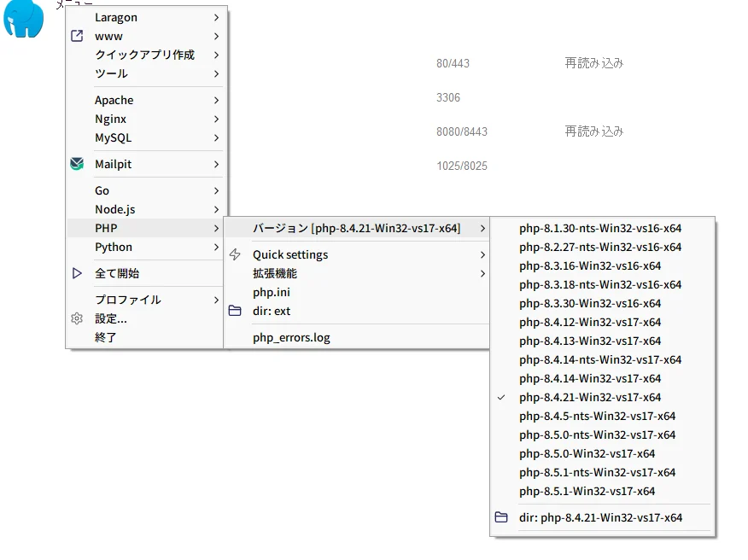Select php-8.5.0-nts-Win32-vs17-x64 version

(602, 435)
